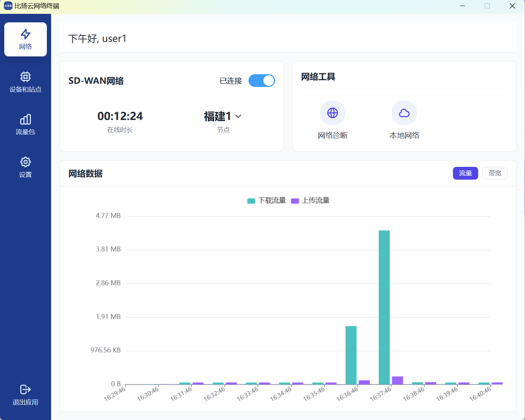This screenshot has width=525, height=420.
Task: Toggle 上传流量 in the chart legend
Action: click(310, 201)
